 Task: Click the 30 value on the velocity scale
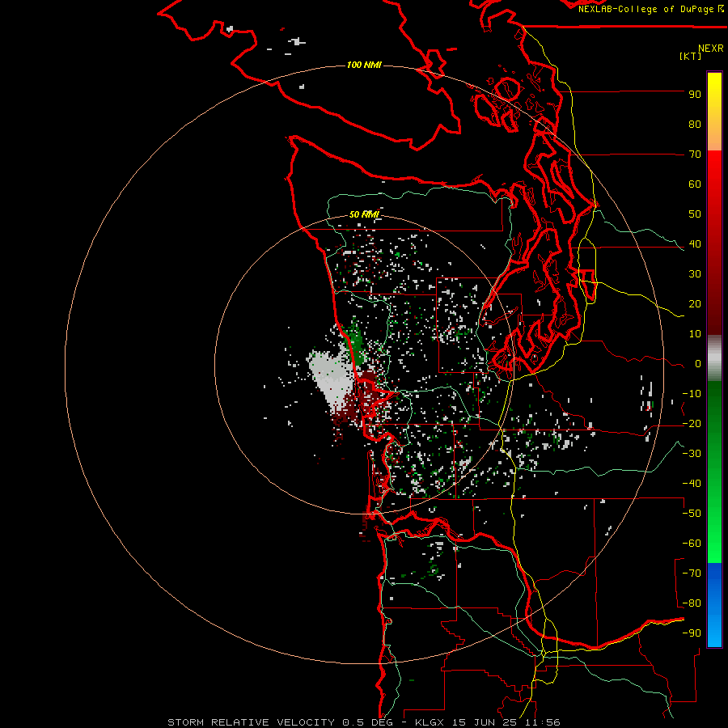tap(695, 274)
